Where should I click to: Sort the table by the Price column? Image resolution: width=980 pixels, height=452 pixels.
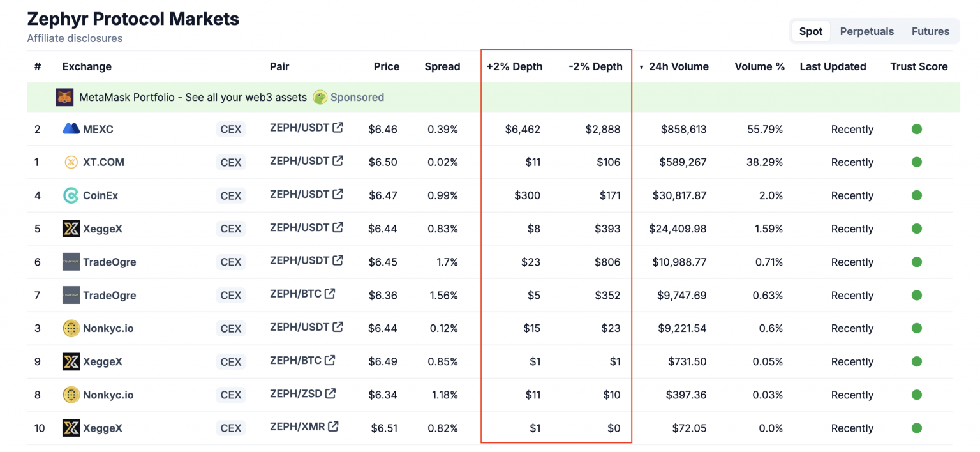coord(387,66)
